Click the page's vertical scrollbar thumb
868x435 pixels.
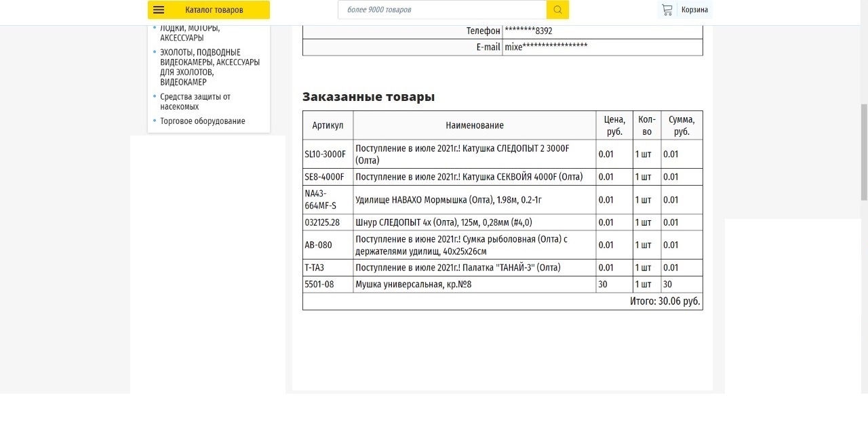pos(864,152)
